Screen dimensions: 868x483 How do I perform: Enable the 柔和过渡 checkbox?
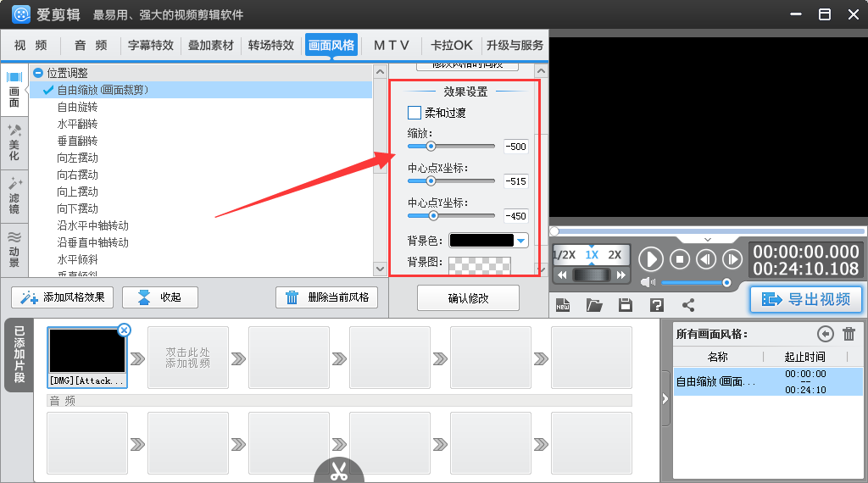click(415, 113)
